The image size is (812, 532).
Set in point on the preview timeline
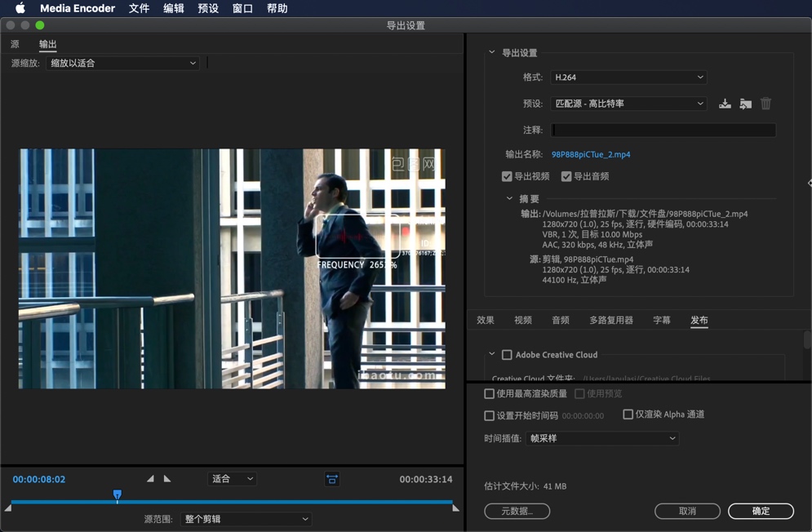click(150, 479)
